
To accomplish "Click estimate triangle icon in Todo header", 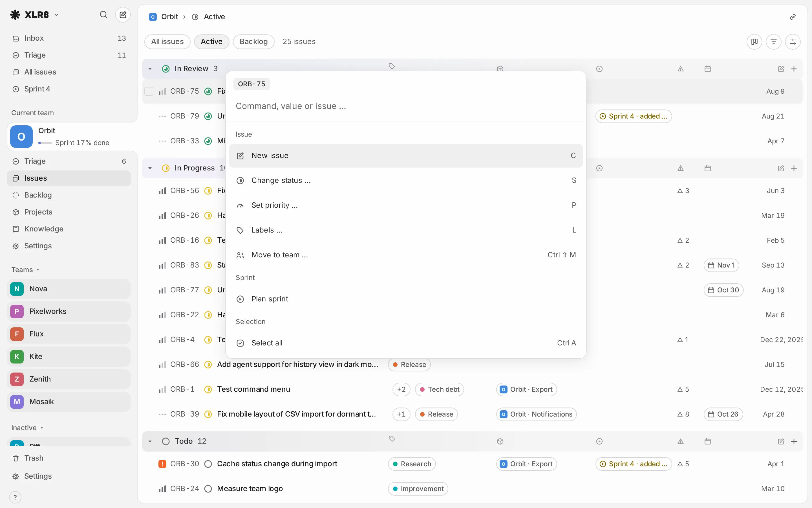I will (x=680, y=441).
